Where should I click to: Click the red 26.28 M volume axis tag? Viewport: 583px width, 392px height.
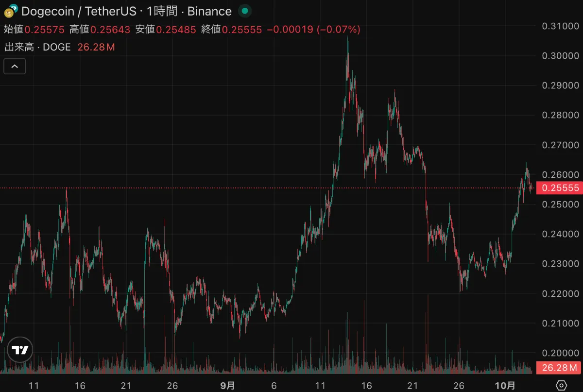coord(559,368)
